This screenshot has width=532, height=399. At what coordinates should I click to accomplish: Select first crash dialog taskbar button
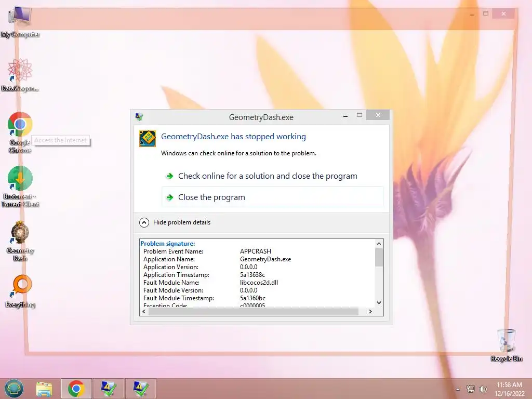[x=108, y=389]
